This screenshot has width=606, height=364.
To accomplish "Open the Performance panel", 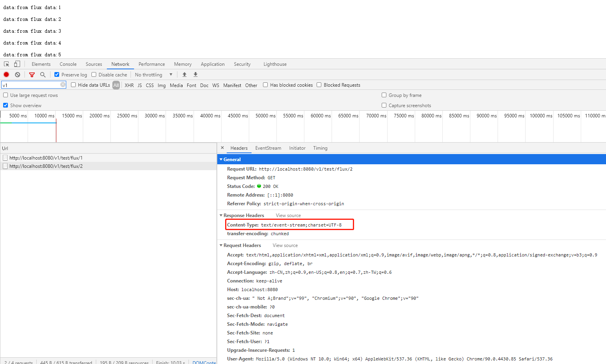I will pyautogui.click(x=152, y=64).
